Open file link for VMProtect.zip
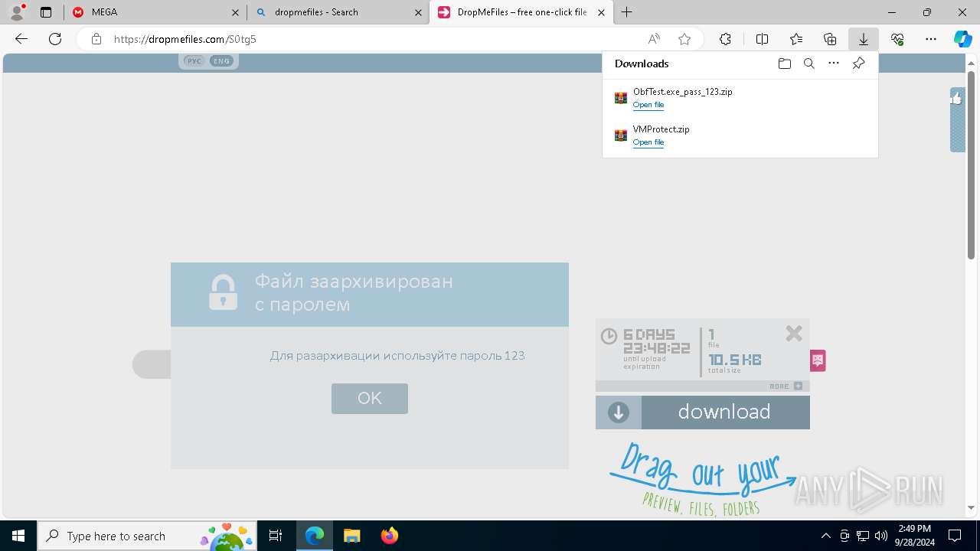This screenshot has width=980, height=551. [x=648, y=142]
